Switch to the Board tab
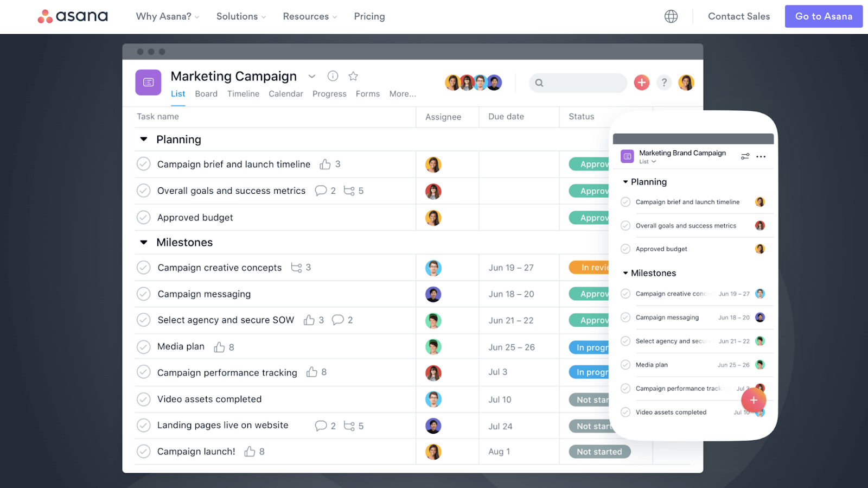 click(x=206, y=94)
